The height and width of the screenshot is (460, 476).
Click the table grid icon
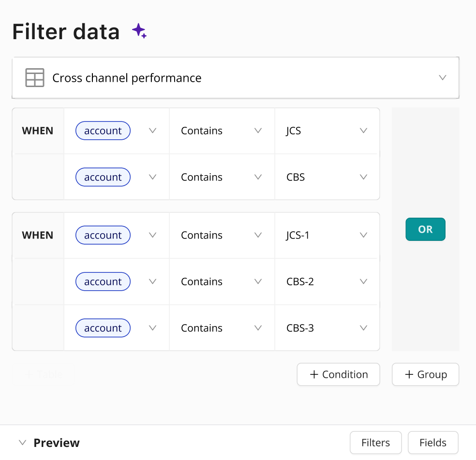click(35, 78)
